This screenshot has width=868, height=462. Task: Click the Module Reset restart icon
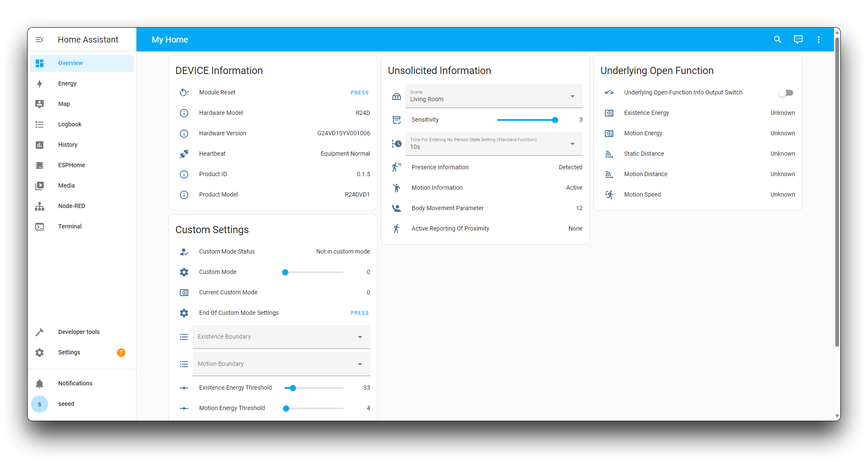click(184, 92)
